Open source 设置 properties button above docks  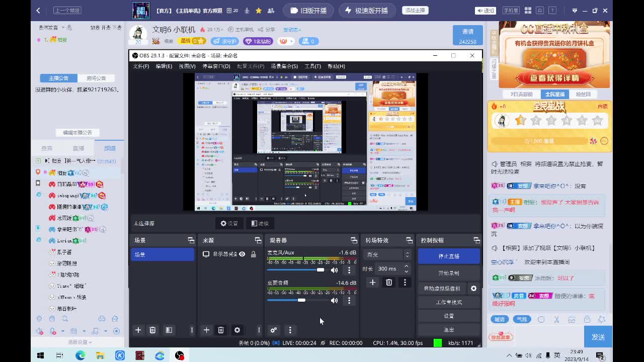[x=229, y=223]
